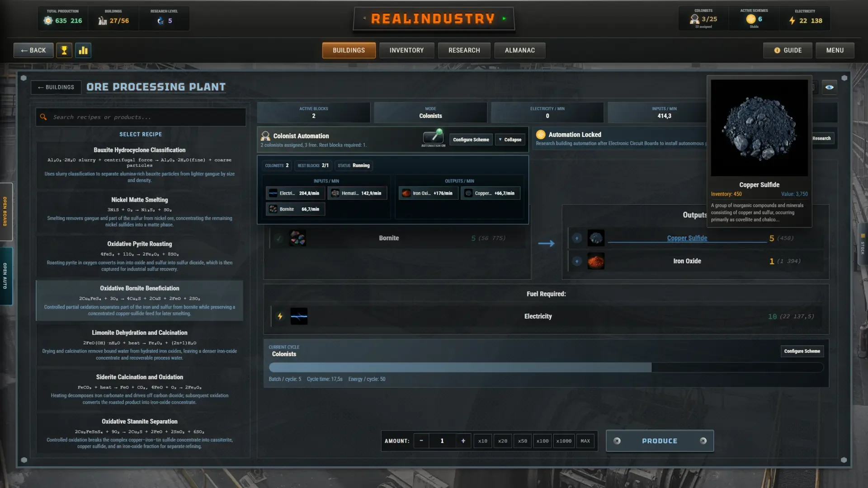Screen dimensions: 868x488
Task: Click Configure Scheme in Colonist Automation header
Action: coord(471,140)
